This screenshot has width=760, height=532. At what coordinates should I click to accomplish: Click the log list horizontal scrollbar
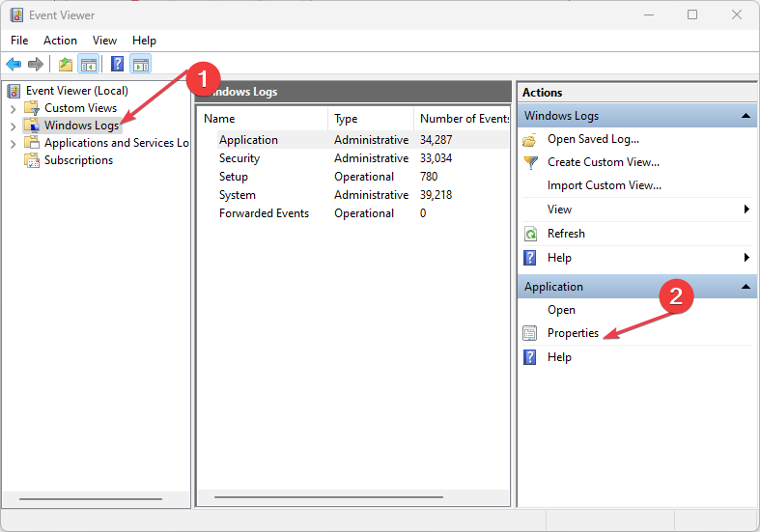tap(328, 497)
